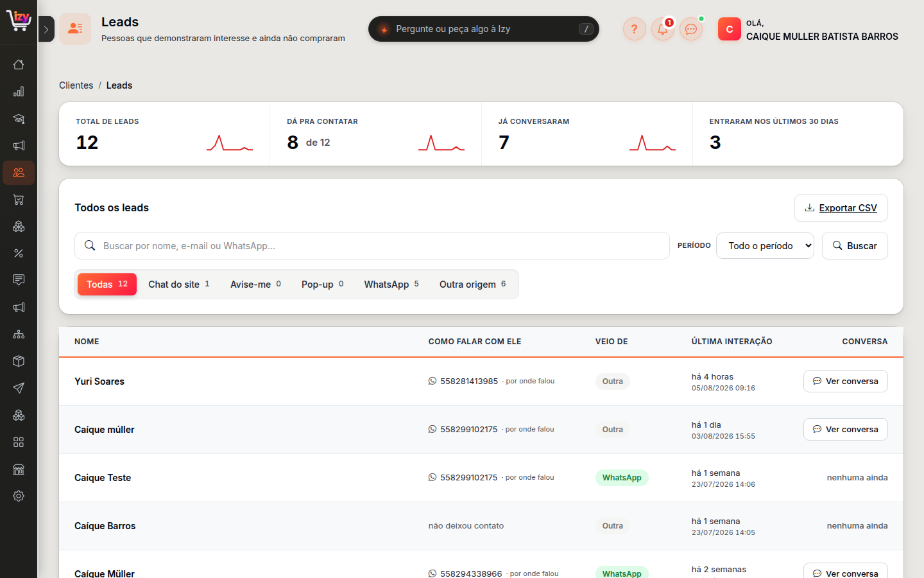Open the hierarchy tree sidebar icon
This screenshot has height=578, width=924.
coord(19,334)
